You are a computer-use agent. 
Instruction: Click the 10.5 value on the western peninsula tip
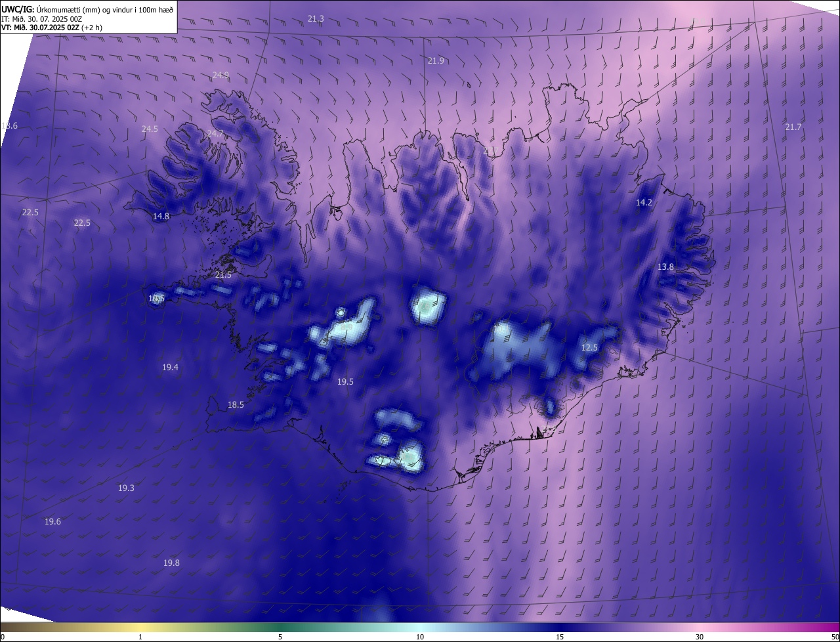(156, 298)
